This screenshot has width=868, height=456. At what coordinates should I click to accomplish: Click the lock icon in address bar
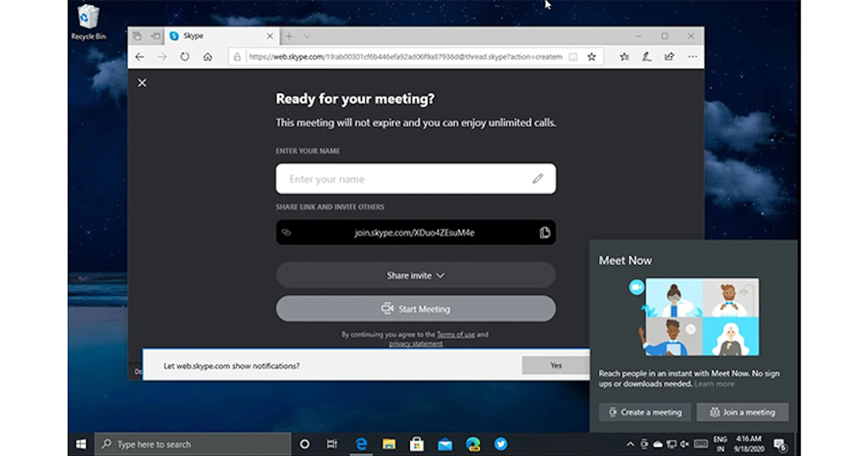[237, 57]
